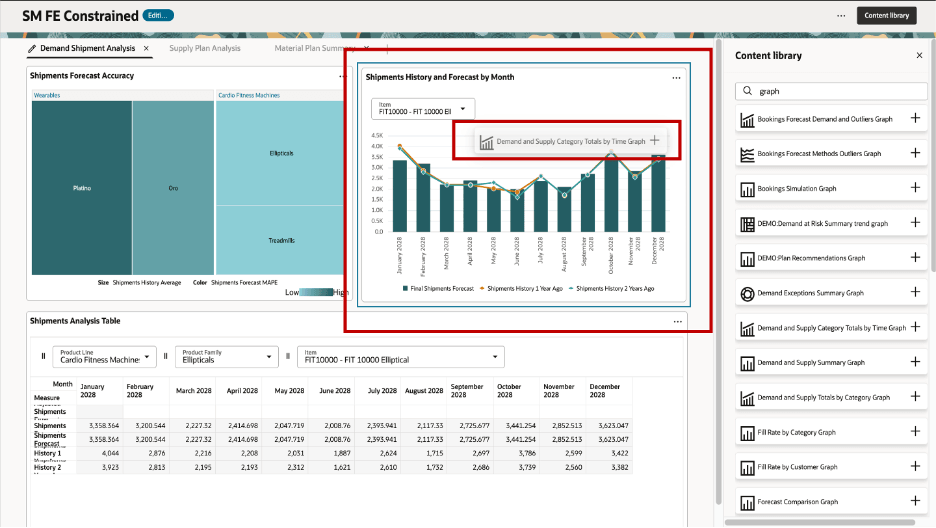Open Shipments History and Forecast by Month ellipsis menu
The image size is (936, 528).
pyautogui.click(x=676, y=78)
